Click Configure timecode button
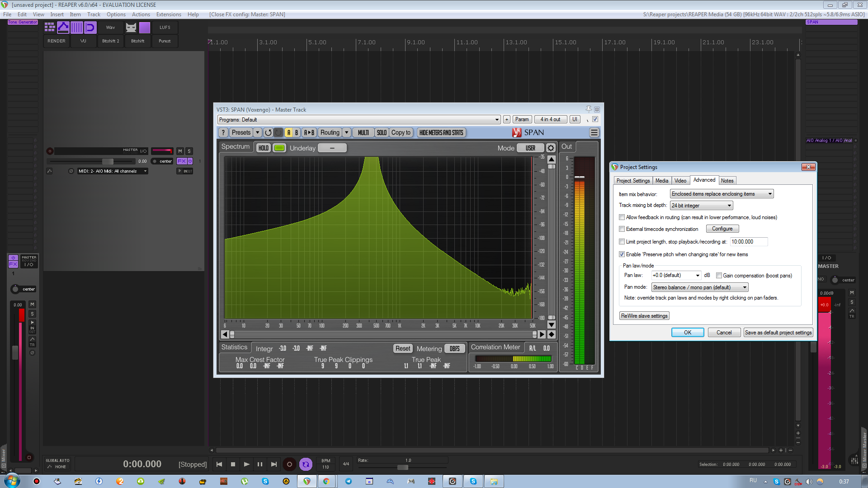868x488 pixels. (x=722, y=229)
